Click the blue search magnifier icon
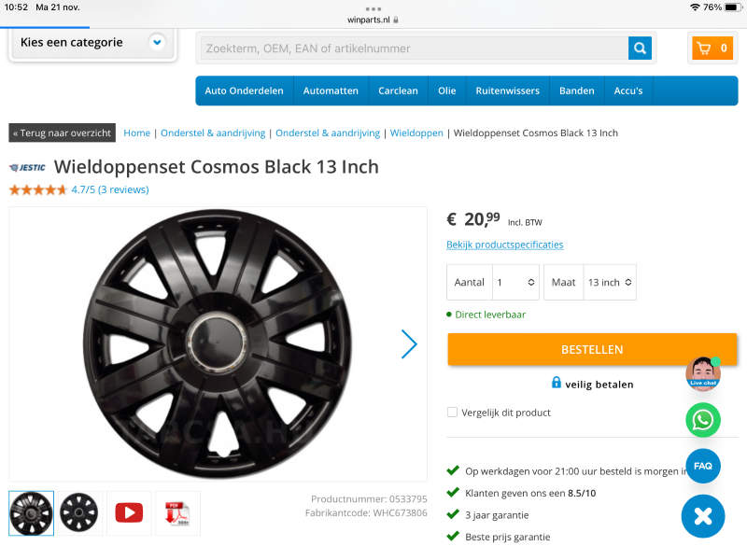 pos(640,49)
